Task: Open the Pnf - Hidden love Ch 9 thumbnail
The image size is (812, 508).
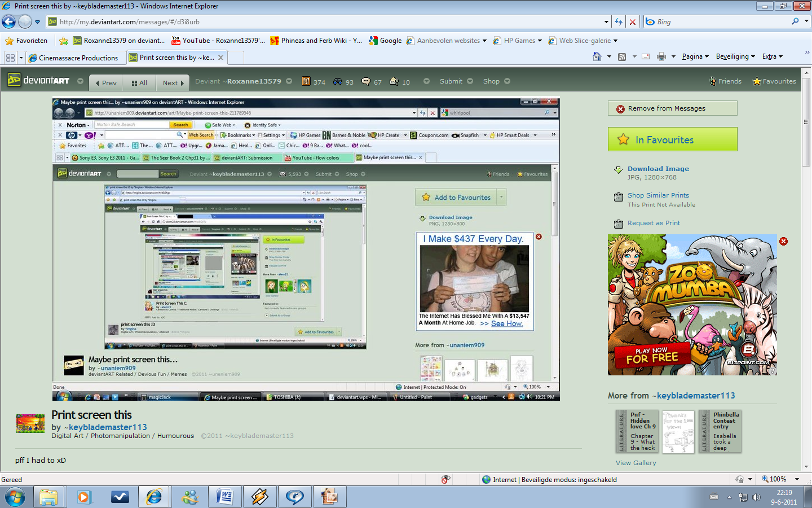Action: pos(637,431)
